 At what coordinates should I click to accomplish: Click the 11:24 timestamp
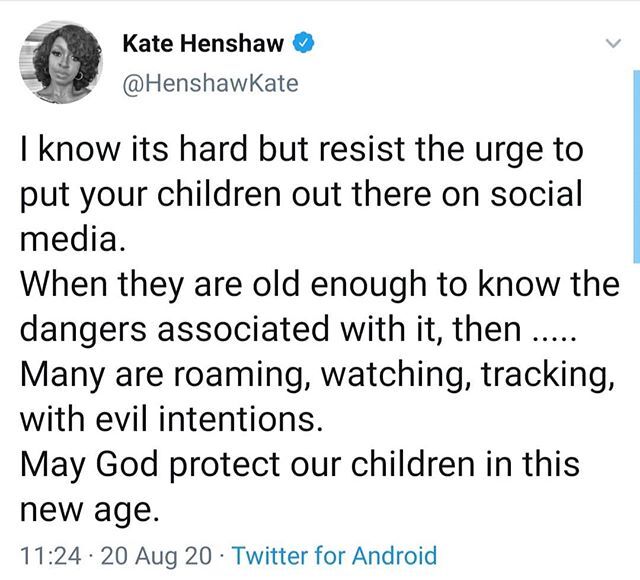[51, 556]
